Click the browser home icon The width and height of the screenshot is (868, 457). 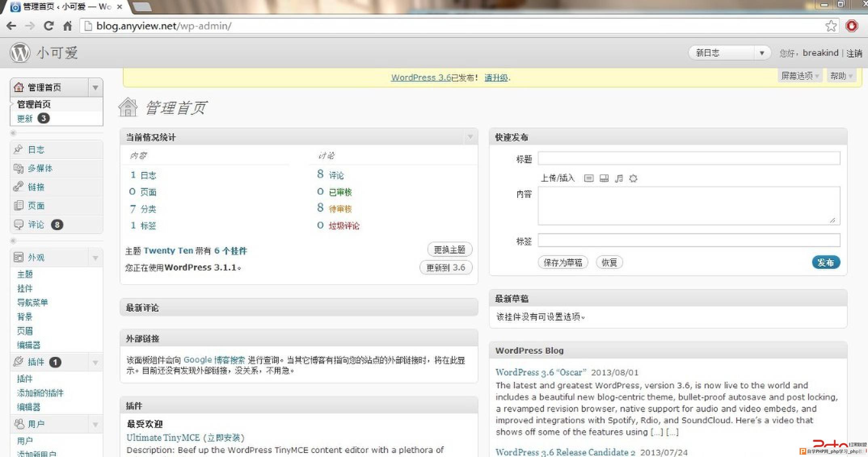click(x=67, y=26)
